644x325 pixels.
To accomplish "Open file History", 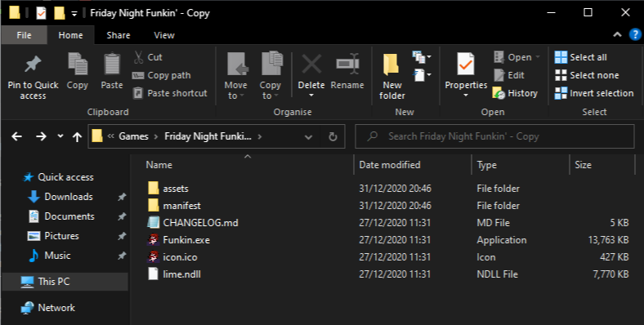I will pyautogui.click(x=516, y=93).
